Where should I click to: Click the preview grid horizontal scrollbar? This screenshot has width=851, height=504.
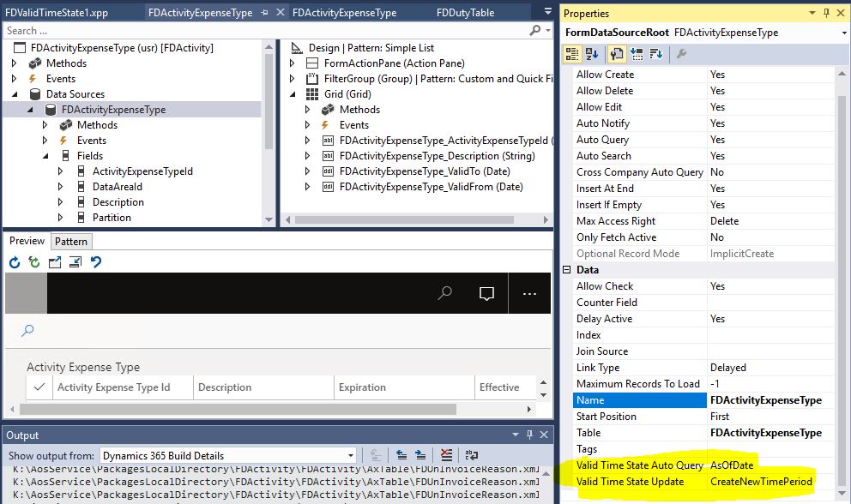pos(238,409)
